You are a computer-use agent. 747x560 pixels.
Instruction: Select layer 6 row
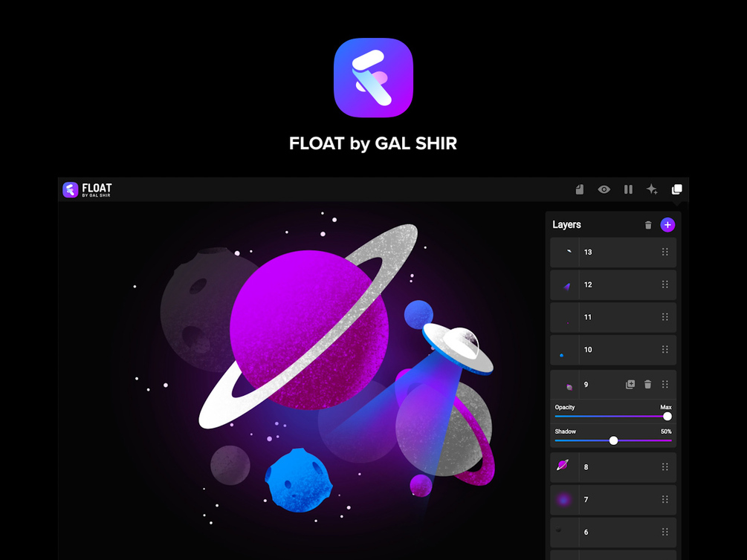[x=613, y=533]
